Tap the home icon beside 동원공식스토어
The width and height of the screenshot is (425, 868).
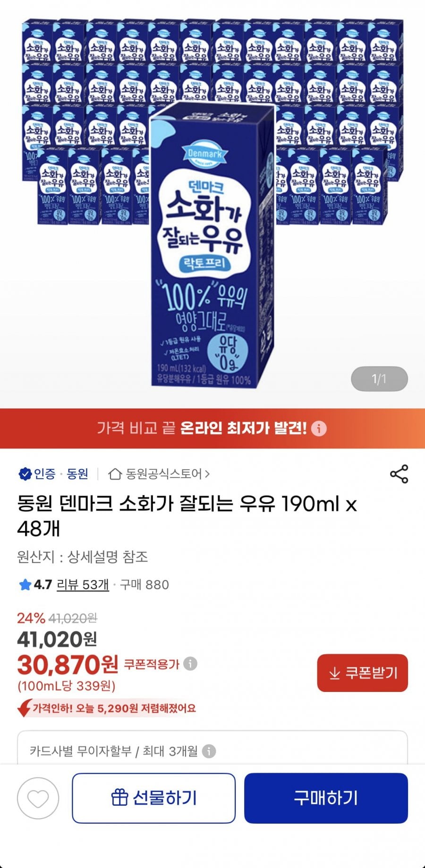(115, 473)
